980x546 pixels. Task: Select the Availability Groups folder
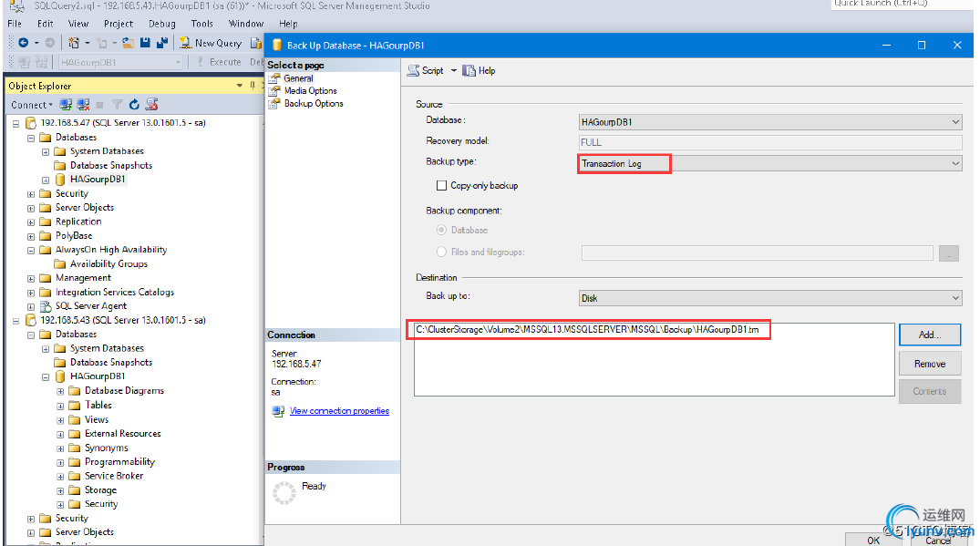click(108, 263)
